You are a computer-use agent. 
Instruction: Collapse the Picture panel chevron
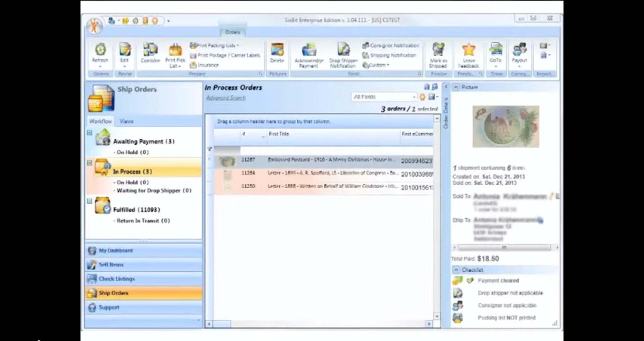coord(456,87)
